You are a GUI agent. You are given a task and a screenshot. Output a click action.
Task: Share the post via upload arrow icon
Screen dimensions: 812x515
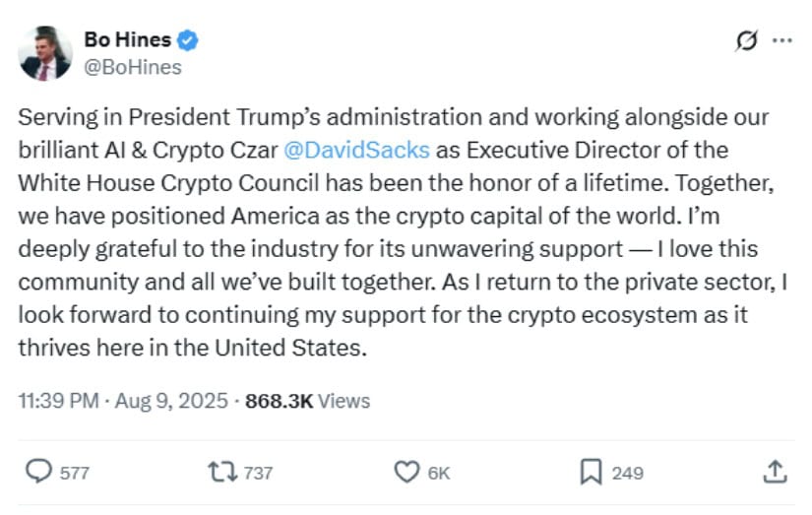coord(775,472)
